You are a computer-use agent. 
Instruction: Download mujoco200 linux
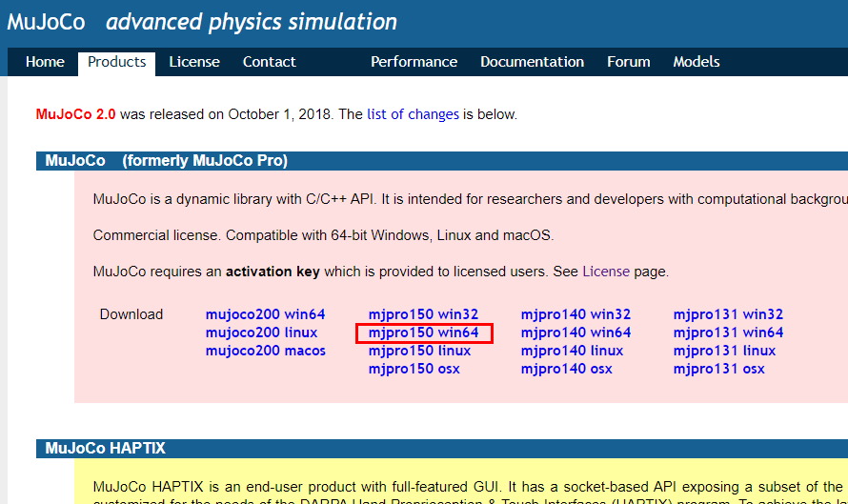[x=261, y=333]
